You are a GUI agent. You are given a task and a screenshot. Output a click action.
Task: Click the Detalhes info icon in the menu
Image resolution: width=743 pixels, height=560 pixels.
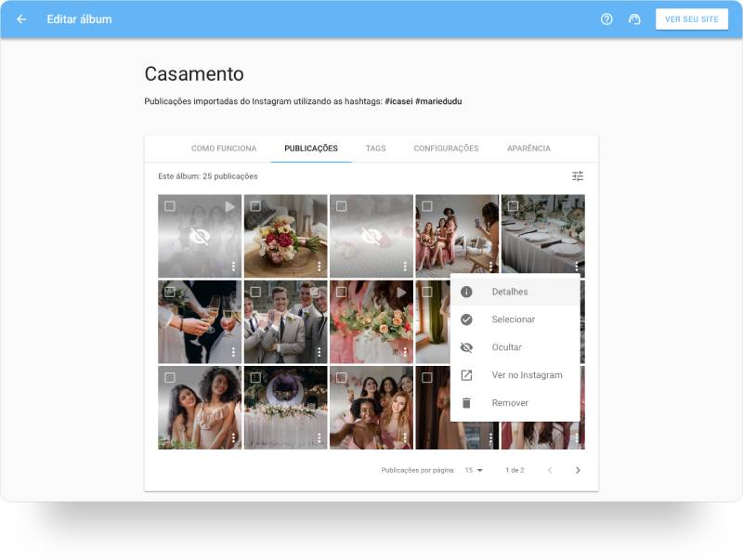(x=466, y=291)
